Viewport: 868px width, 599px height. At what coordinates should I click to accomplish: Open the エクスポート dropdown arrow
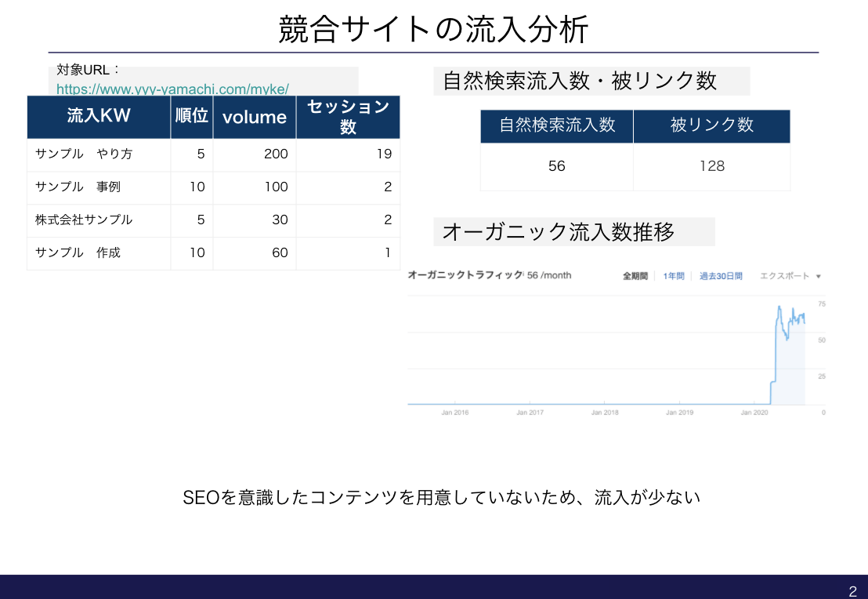(x=818, y=277)
